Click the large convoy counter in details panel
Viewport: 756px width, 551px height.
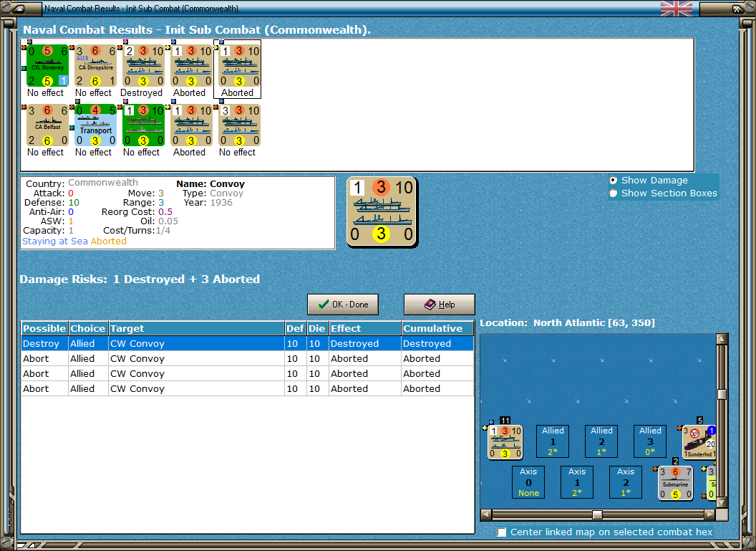point(382,212)
